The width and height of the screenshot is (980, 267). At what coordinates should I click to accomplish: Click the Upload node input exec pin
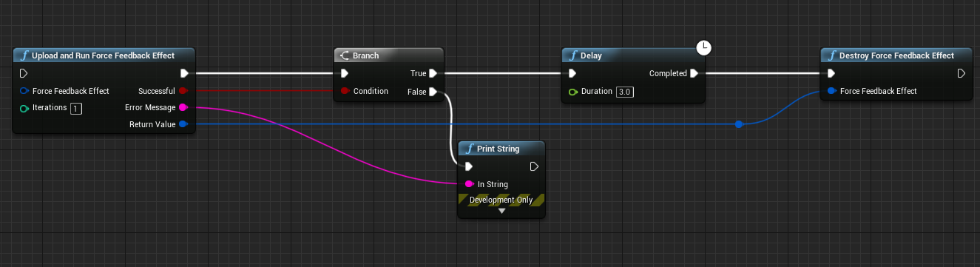point(24,73)
